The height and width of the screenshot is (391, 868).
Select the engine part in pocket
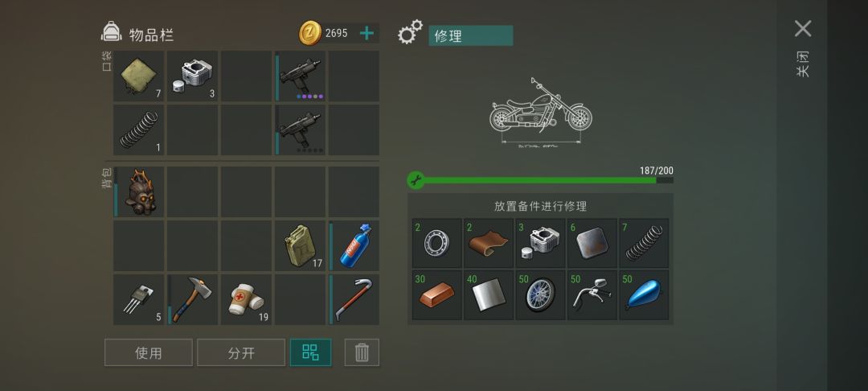tap(193, 76)
